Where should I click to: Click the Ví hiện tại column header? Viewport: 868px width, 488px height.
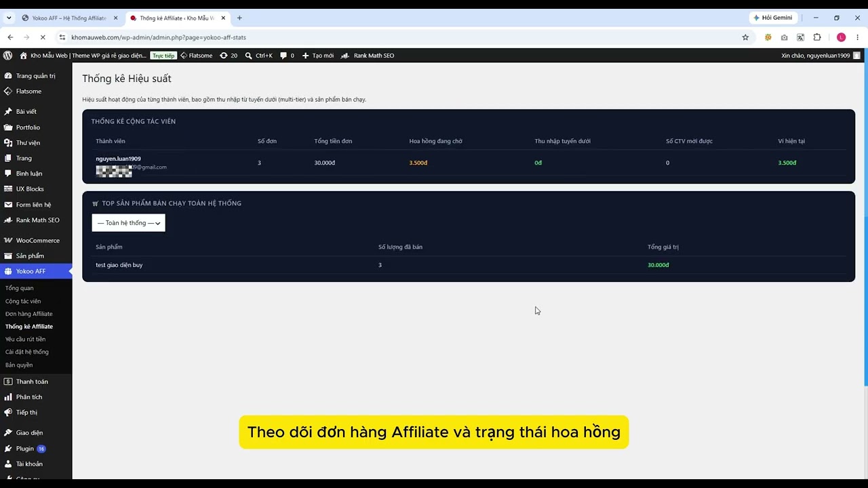pos(791,141)
